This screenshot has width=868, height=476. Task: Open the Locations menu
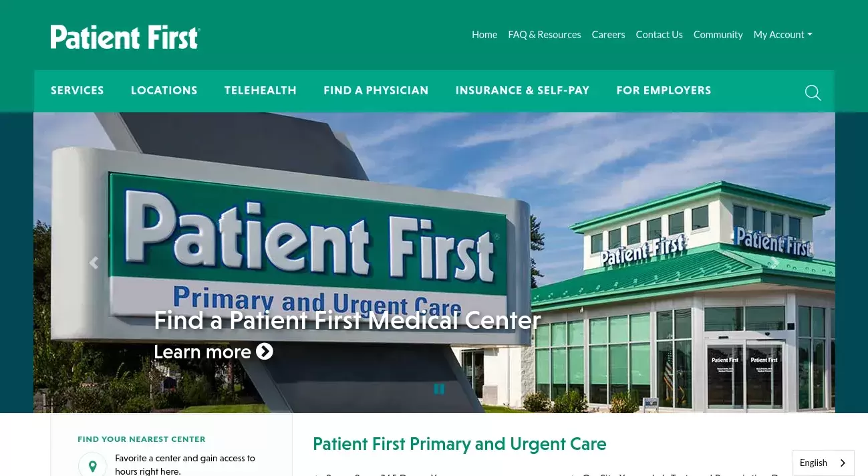coord(164,90)
